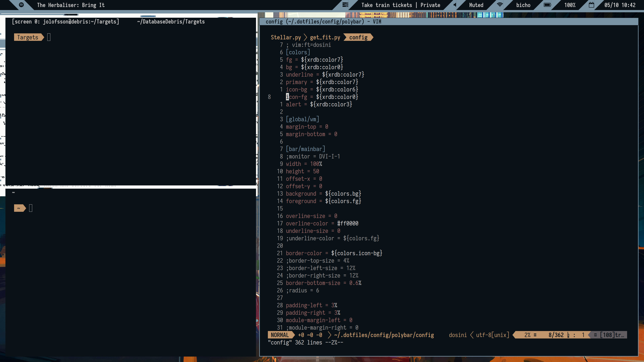Image resolution: width=644 pixels, height=362 pixels.
Task: Click the chevron between Stellar.py and get_fit.py
Action: 305,37
